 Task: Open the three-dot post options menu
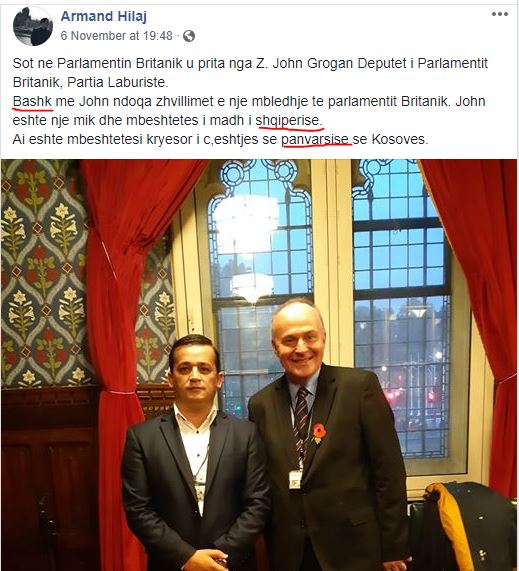[x=500, y=14]
